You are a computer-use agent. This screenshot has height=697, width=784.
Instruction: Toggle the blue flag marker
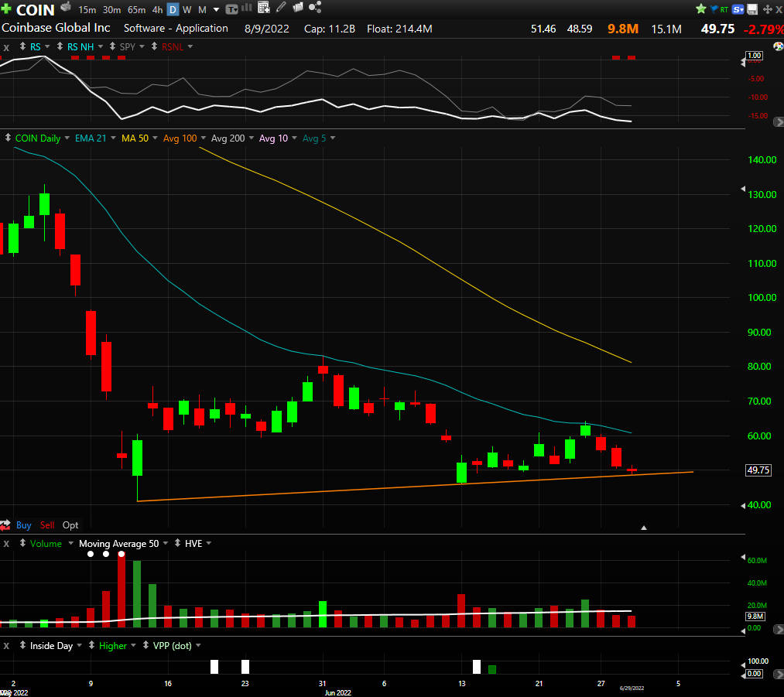pos(714,9)
